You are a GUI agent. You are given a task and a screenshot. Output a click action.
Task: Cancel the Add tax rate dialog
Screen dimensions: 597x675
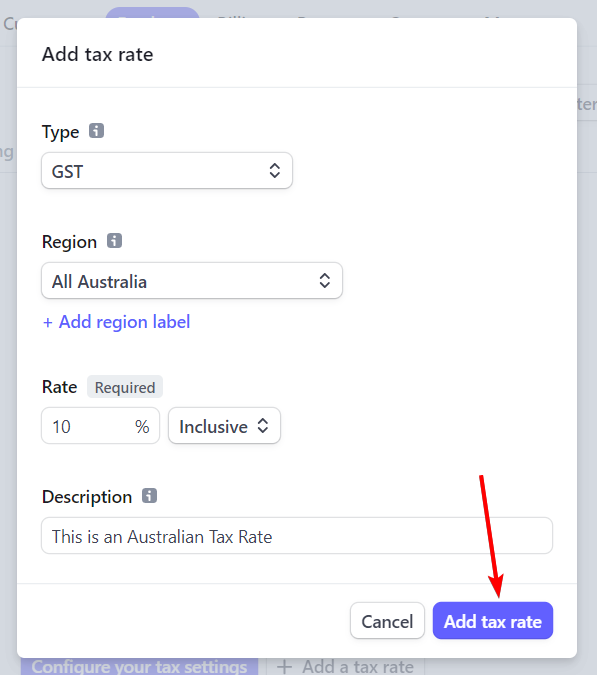387,621
